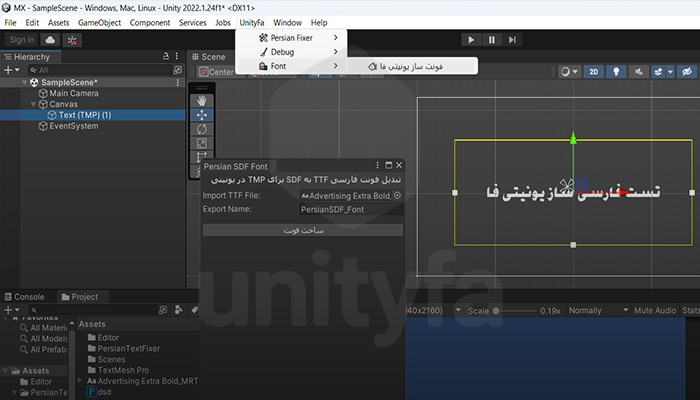Click the green Y-axis gizmo arrow
The width and height of the screenshot is (700, 400).
573,139
